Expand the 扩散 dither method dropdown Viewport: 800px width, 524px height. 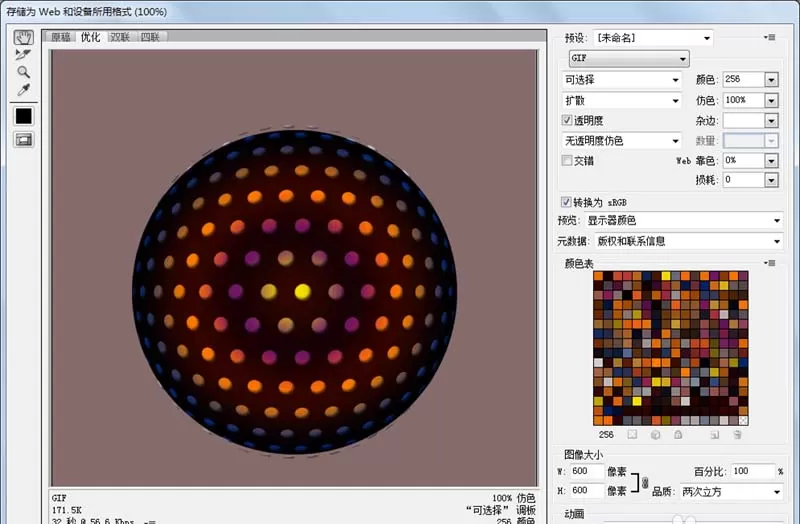click(x=621, y=101)
